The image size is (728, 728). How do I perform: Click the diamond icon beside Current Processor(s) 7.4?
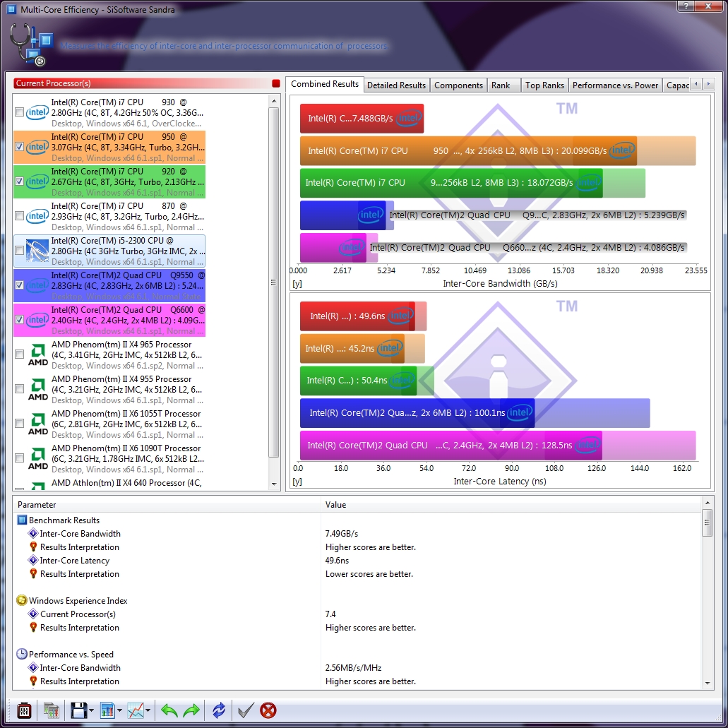click(x=33, y=614)
